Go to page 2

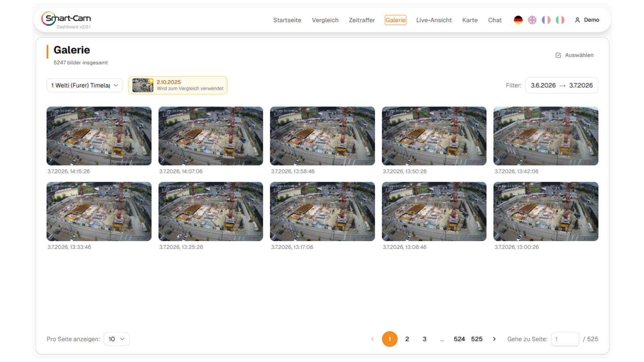(407, 339)
